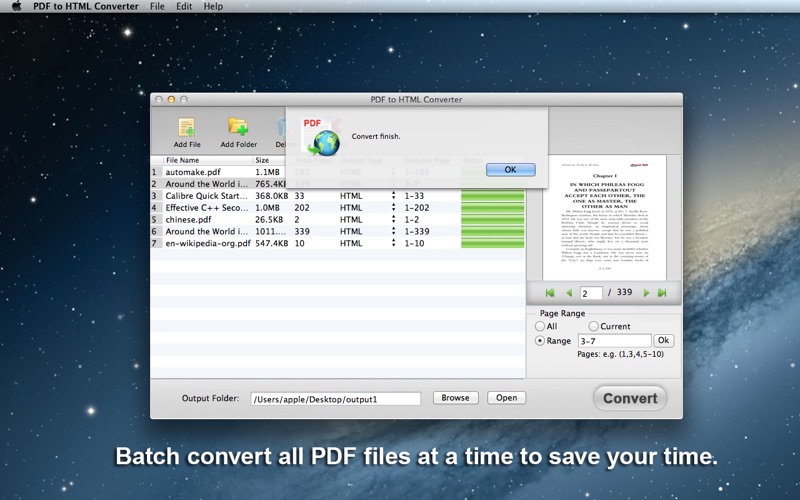Image resolution: width=800 pixels, height=500 pixels.
Task: Select the Range radio button
Action: [x=539, y=341]
